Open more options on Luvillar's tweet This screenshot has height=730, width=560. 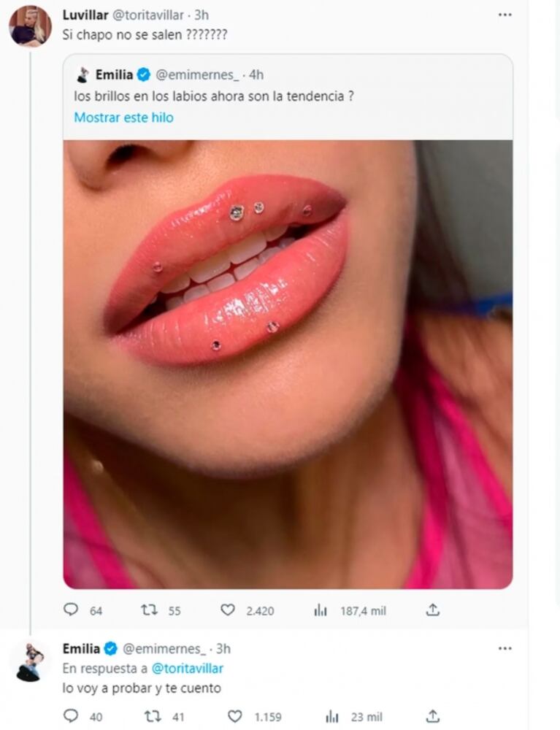pyautogui.click(x=505, y=15)
